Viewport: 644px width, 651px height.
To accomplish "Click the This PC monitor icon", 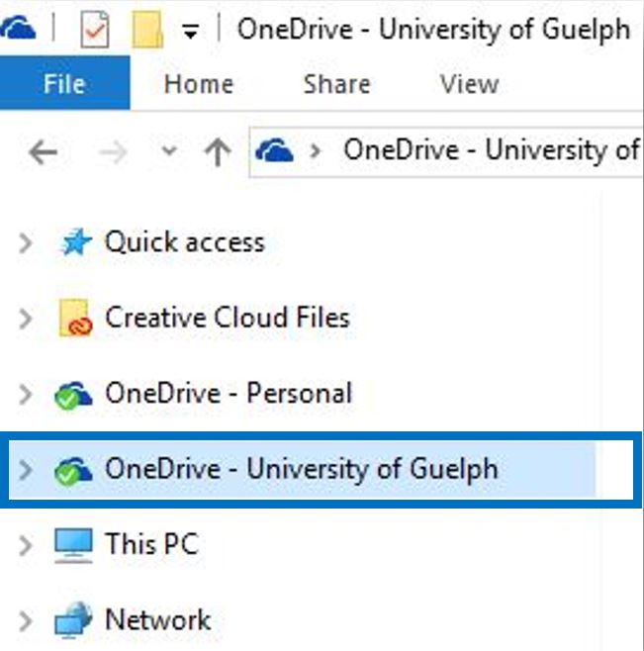I will (x=76, y=544).
